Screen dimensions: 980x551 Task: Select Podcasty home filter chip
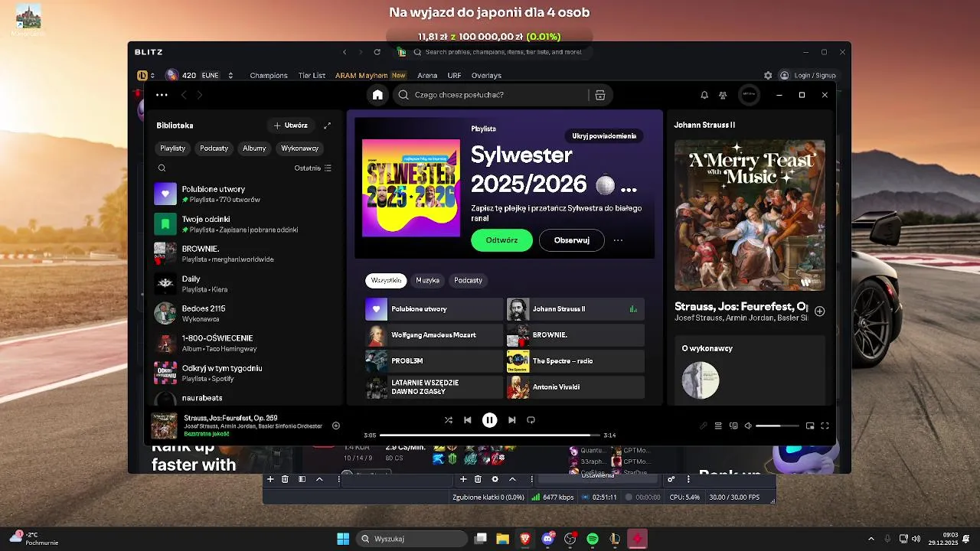[469, 281]
